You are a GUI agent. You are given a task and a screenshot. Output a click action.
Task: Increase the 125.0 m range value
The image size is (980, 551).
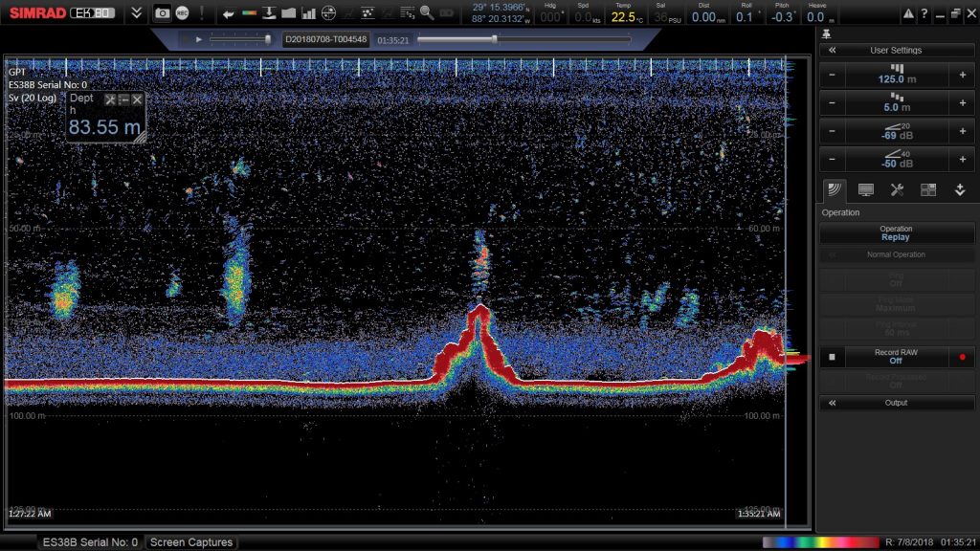pos(963,75)
